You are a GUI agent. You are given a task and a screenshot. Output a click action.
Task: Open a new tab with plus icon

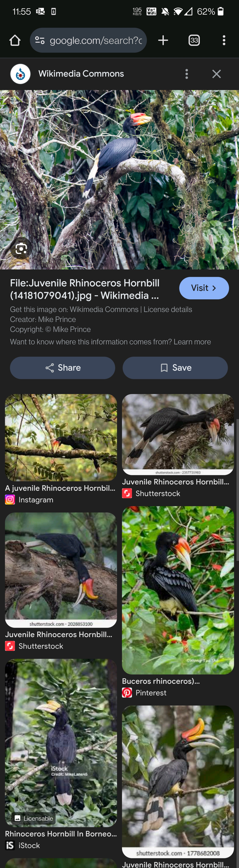[x=163, y=40]
